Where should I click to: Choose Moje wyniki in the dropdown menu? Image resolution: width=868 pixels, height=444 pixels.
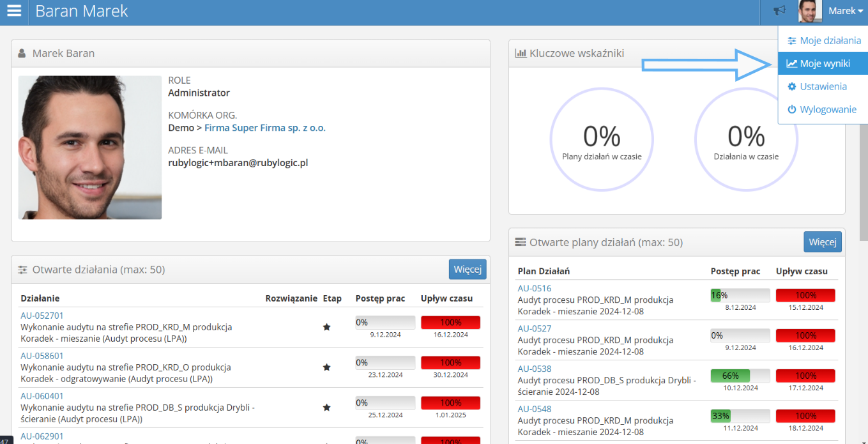(824, 63)
